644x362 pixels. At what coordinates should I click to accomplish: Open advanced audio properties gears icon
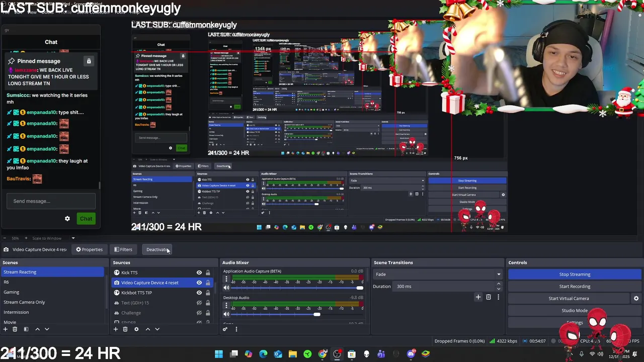click(x=225, y=329)
